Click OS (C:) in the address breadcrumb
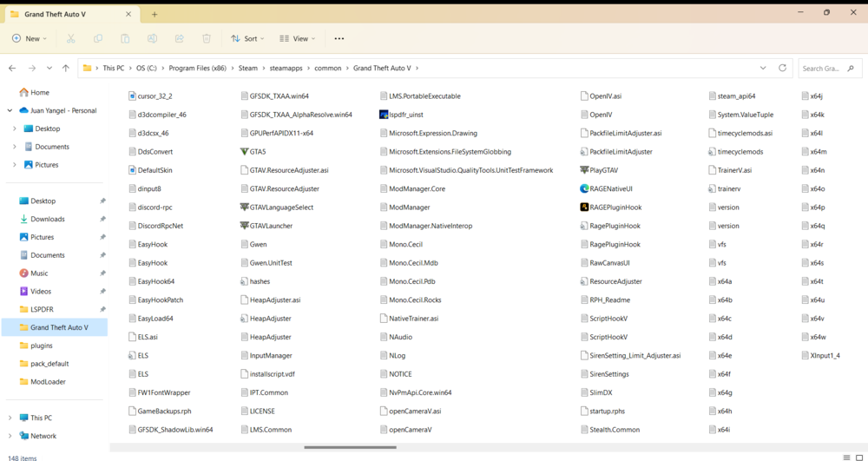 tap(147, 68)
